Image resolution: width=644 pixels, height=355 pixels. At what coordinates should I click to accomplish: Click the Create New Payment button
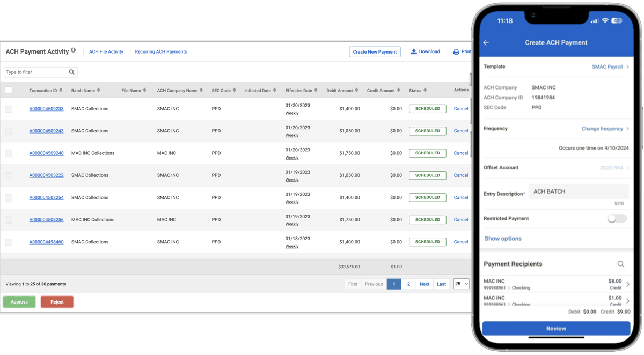pos(375,51)
